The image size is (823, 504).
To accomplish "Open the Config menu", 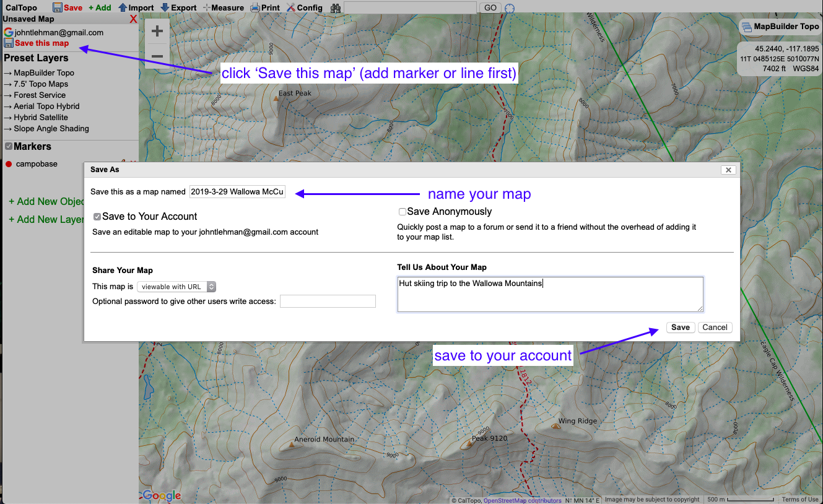I will [x=304, y=8].
